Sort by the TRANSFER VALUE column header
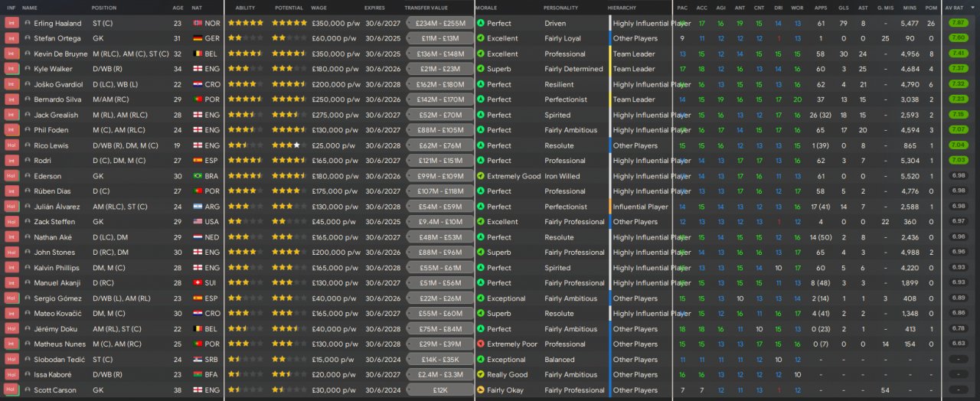This screenshot has height=401, width=980. coord(426,7)
